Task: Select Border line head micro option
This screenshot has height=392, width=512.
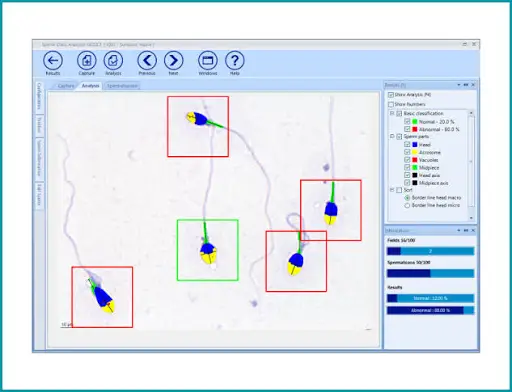Action: 407,206
